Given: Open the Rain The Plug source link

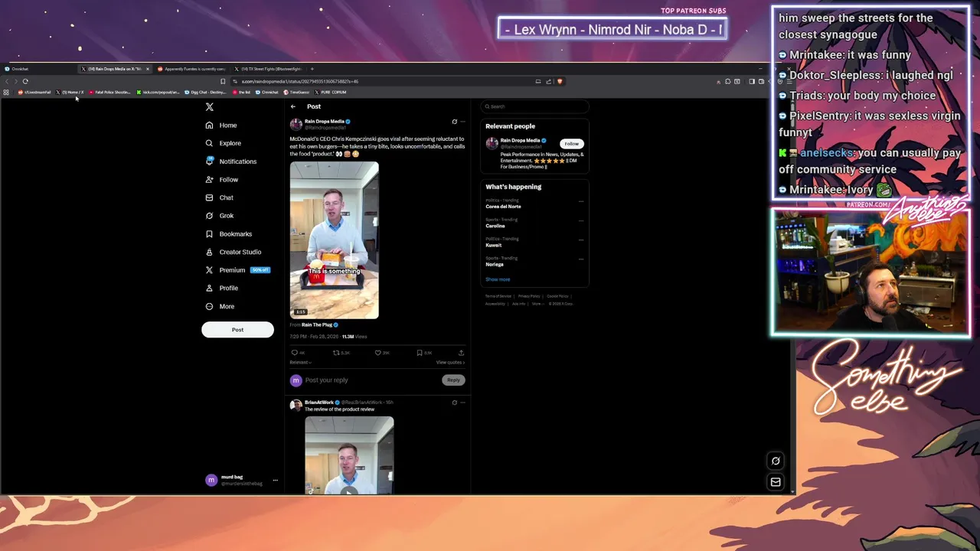Looking at the screenshot, I should (317, 325).
